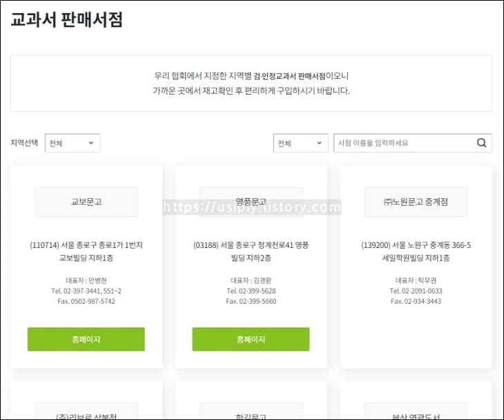
Task: Open 홈페이지 button for 영풍문고
Action: (x=251, y=339)
